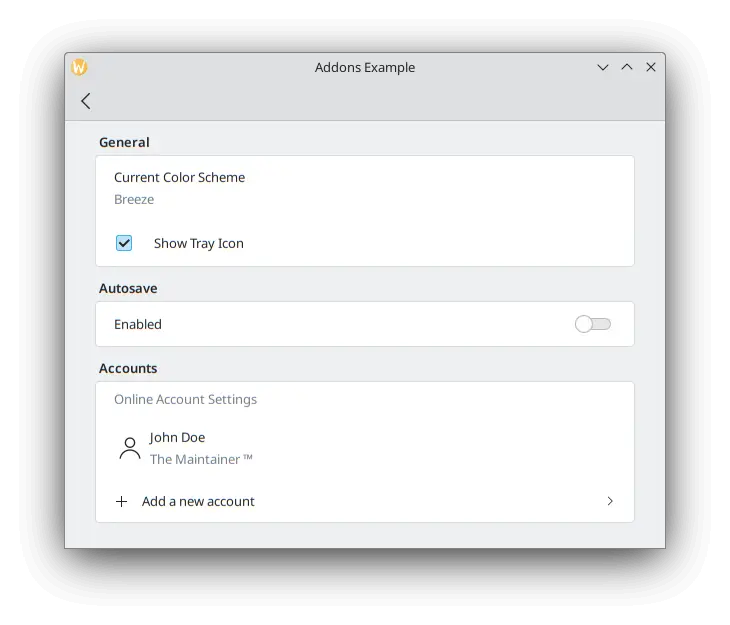
Task: Close the Addons Example window
Action: [651, 67]
